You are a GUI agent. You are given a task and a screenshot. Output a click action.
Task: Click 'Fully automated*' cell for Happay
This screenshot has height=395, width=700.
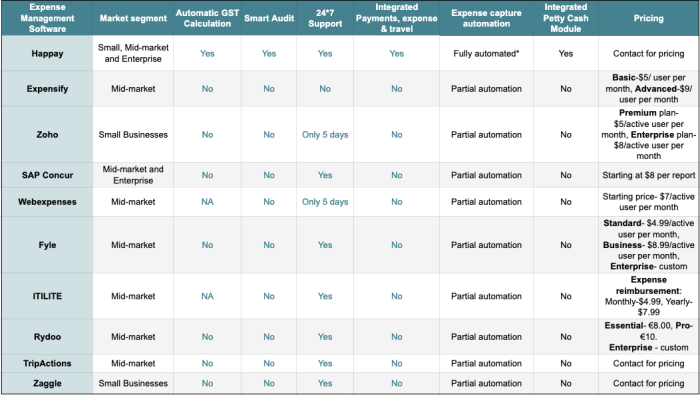(486, 54)
